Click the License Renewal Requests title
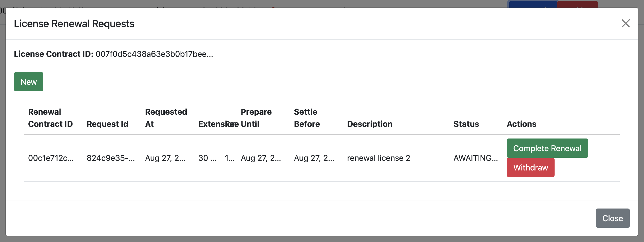The width and height of the screenshot is (644, 242). 74,23
